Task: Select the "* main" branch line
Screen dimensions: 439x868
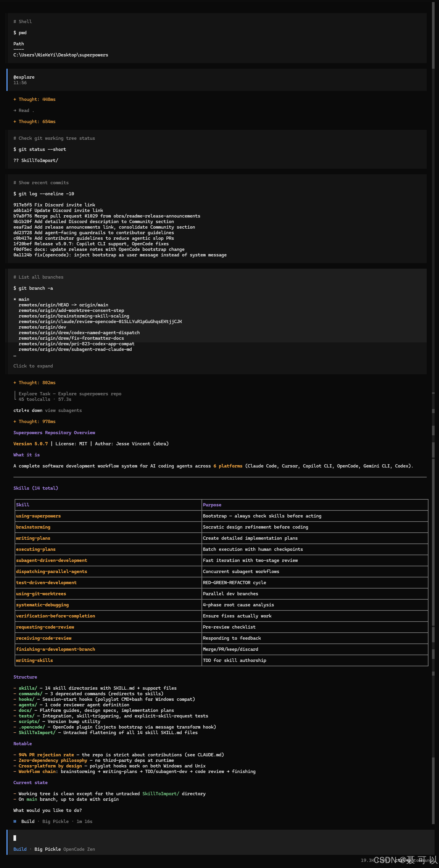Action: click(x=21, y=299)
